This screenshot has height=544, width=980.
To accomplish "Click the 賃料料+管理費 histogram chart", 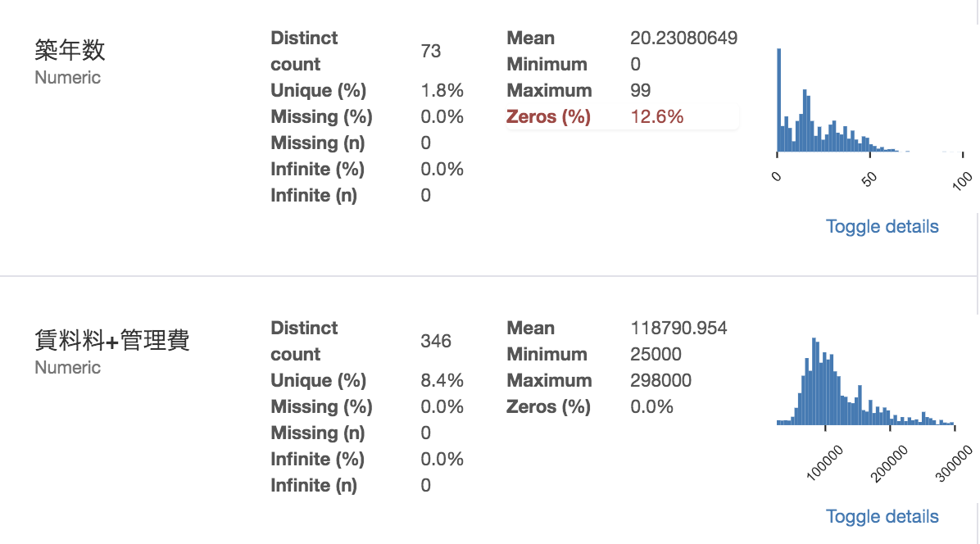I will tap(865, 385).
